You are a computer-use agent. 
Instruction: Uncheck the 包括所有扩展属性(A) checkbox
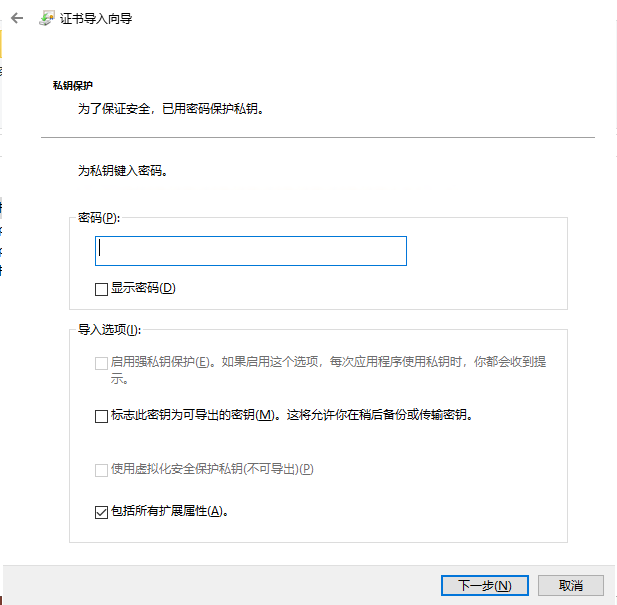(x=101, y=511)
